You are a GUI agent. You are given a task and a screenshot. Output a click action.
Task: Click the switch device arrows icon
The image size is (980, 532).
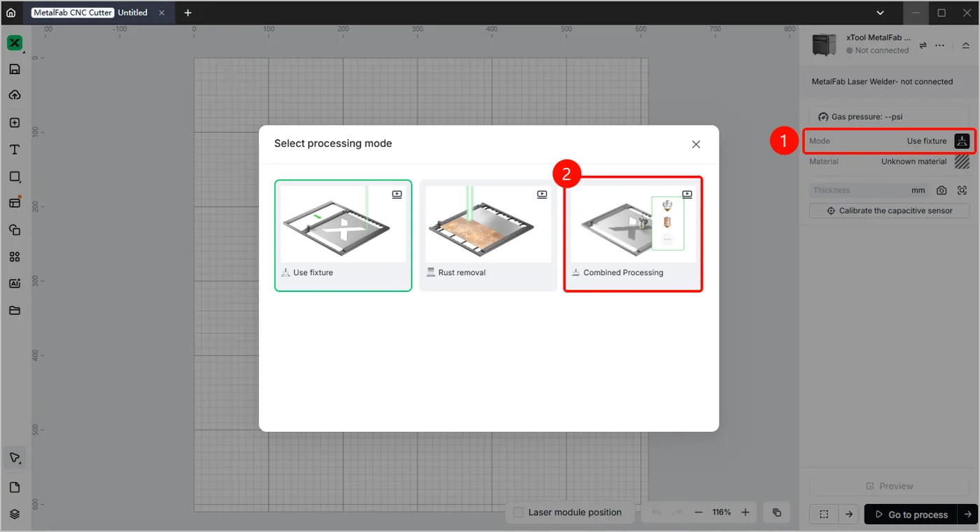click(923, 45)
